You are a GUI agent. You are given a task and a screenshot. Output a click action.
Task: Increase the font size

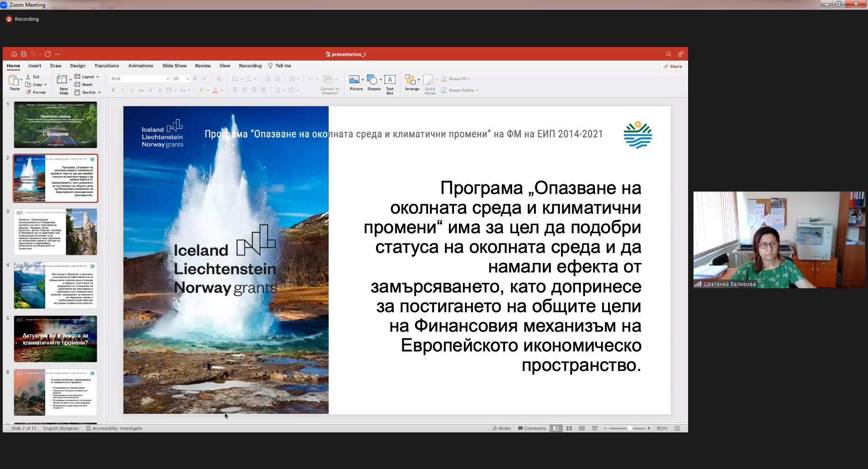click(x=196, y=79)
